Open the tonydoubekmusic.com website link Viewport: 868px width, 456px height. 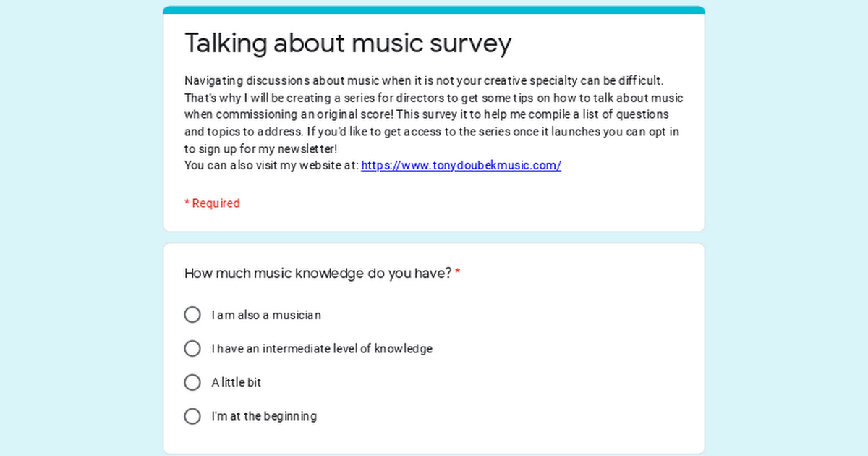point(461,165)
